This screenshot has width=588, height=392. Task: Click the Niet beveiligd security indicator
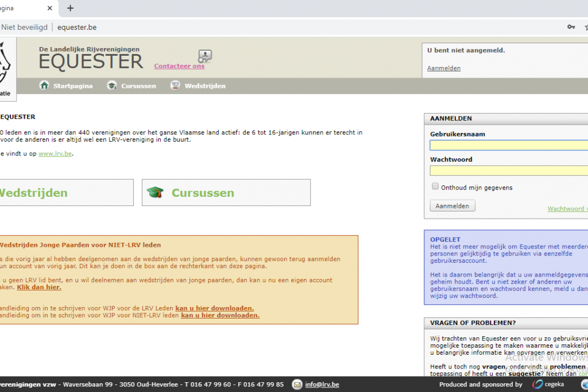[x=24, y=28]
